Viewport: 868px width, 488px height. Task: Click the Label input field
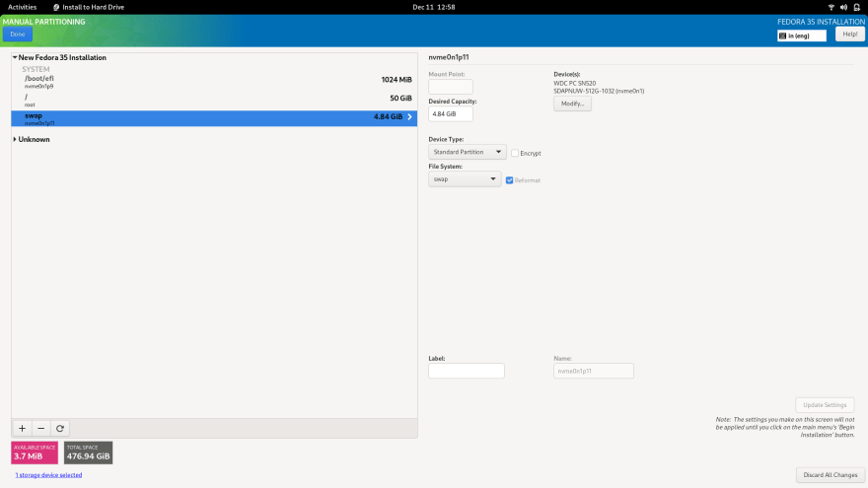467,371
